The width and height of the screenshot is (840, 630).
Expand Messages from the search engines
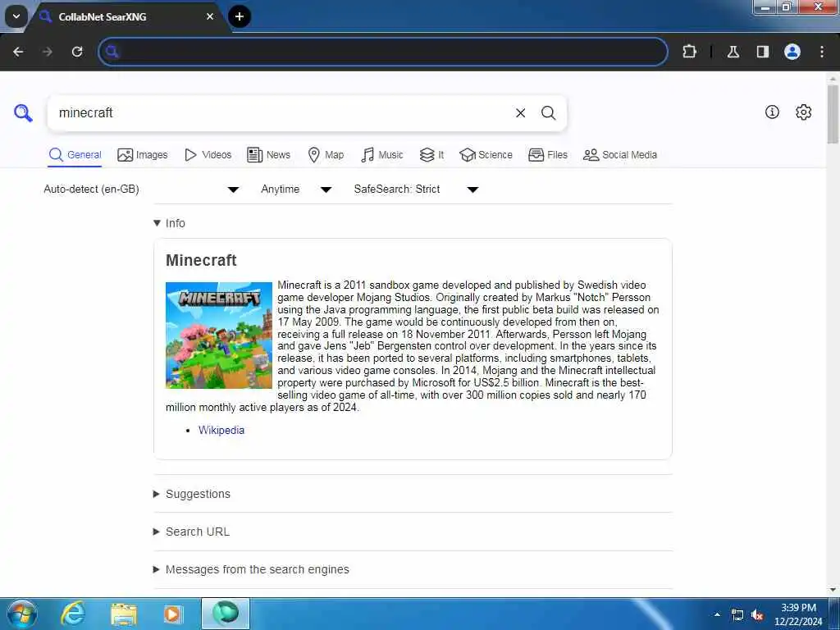(x=251, y=569)
